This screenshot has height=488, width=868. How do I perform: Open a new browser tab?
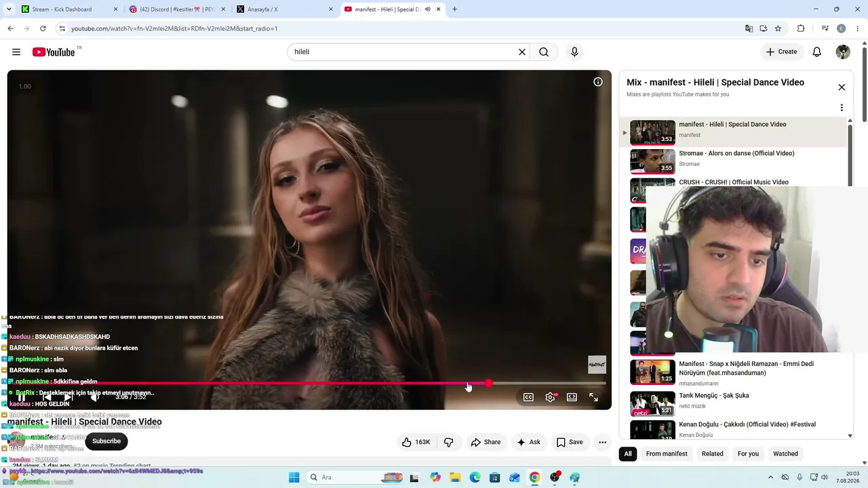(x=454, y=9)
